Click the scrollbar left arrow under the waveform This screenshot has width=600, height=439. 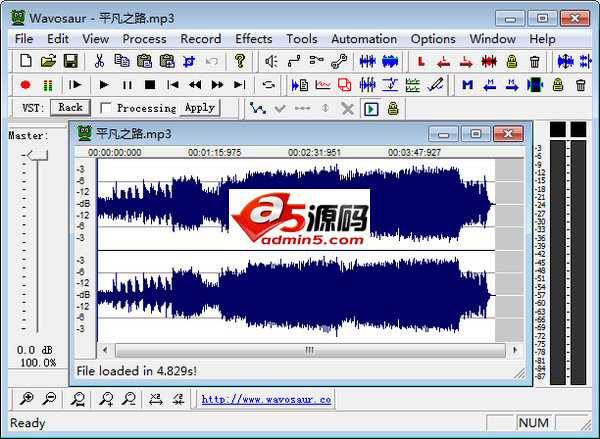[105, 350]
